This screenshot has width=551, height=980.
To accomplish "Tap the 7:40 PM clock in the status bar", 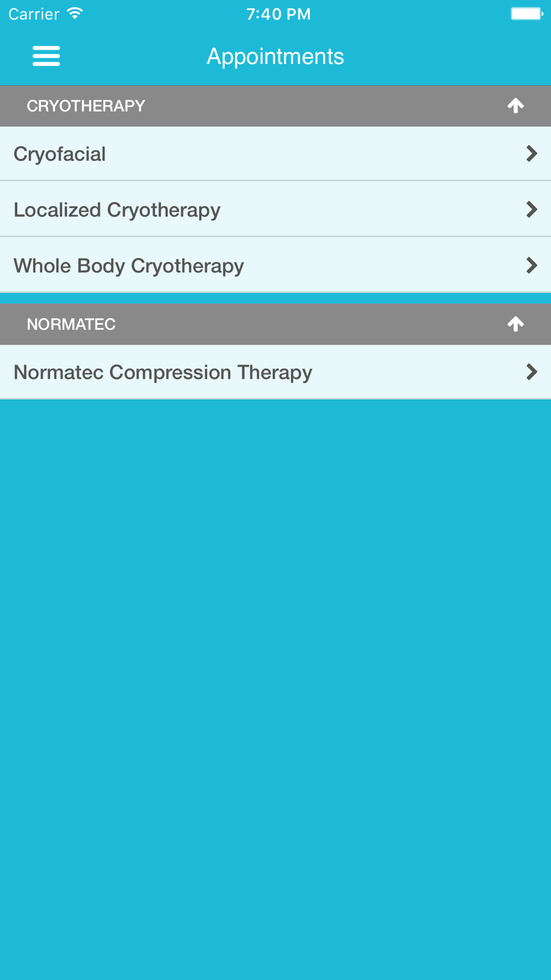I will pyautogui.click(x=278, y=14).
